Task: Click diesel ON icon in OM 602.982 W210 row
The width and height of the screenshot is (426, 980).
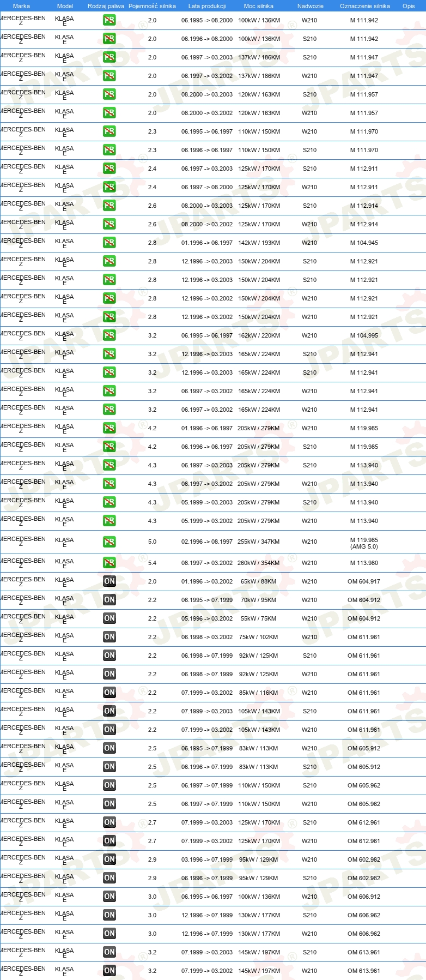Action: 109,860
